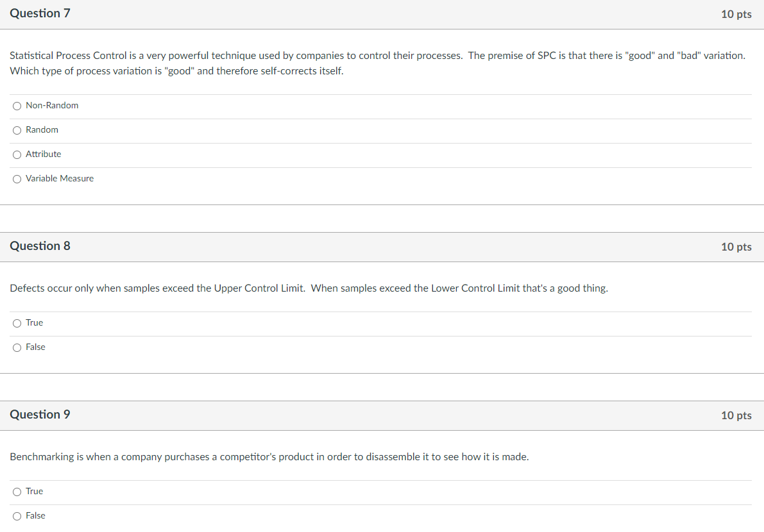Viewport: 764px width, 532px height.
Task: Select "False" for Question 8
Action: click(17, 347)
